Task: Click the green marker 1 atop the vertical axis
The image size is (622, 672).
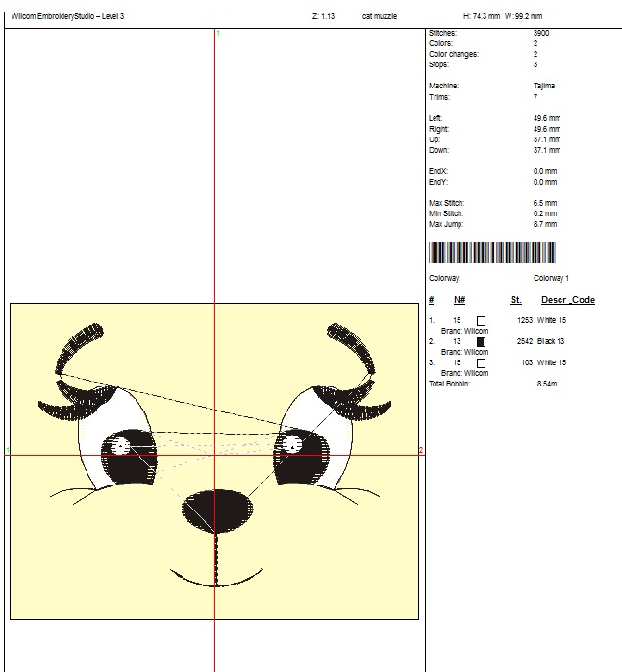Action: [x=219, y=34]
